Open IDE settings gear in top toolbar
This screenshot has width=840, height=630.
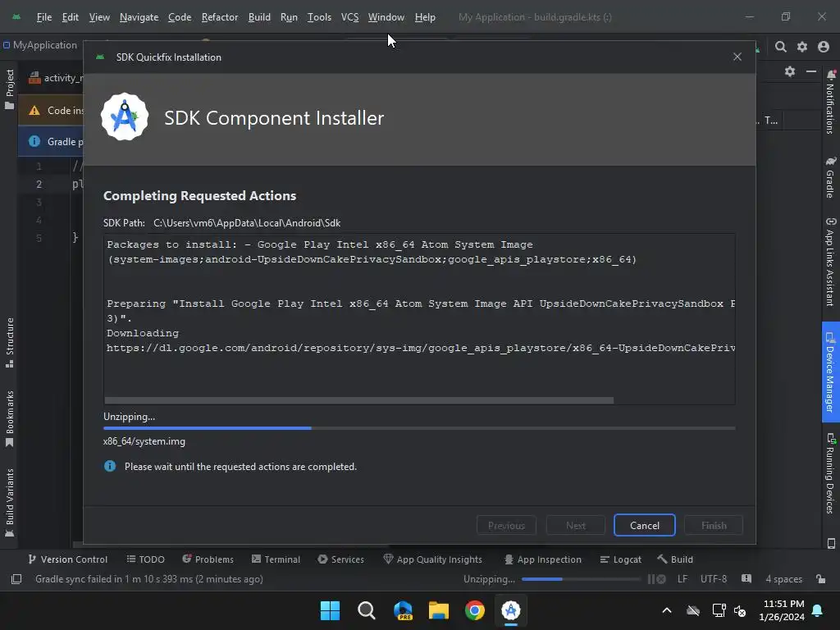[x=802, y=47]
